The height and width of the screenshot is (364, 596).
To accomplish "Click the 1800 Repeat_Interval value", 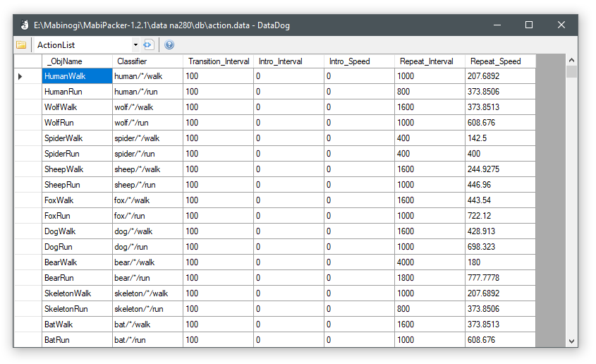I will pos(430,278).
